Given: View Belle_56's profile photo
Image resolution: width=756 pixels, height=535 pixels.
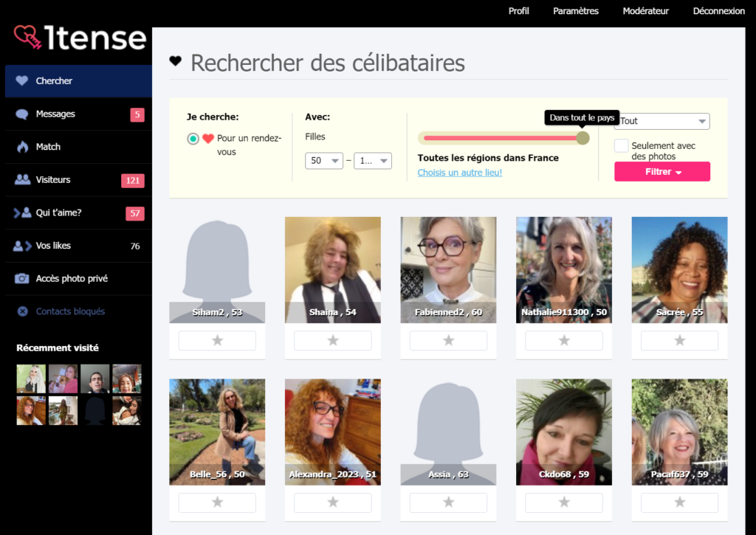Looking at the screenshot, I should click(217, 432).
